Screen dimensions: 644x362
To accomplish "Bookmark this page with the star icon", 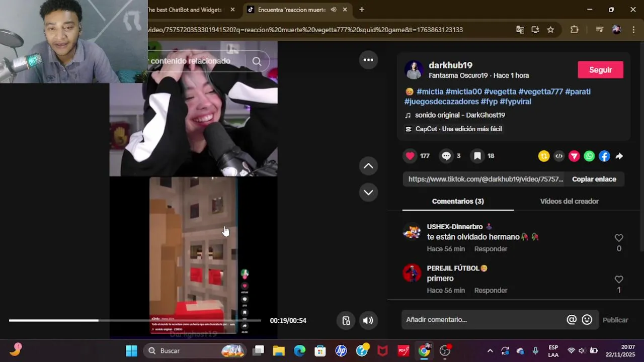I will point(550,30).
